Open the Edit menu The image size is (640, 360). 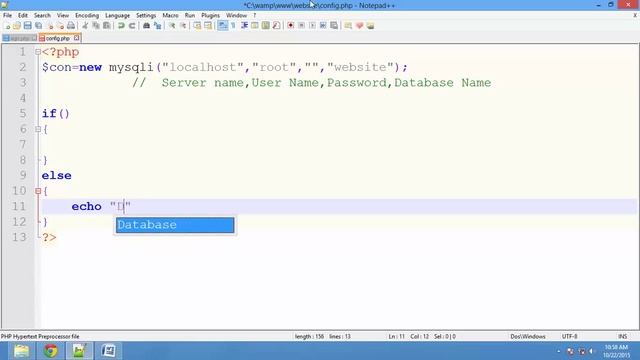pyautogui.click(x=23, y=15)
